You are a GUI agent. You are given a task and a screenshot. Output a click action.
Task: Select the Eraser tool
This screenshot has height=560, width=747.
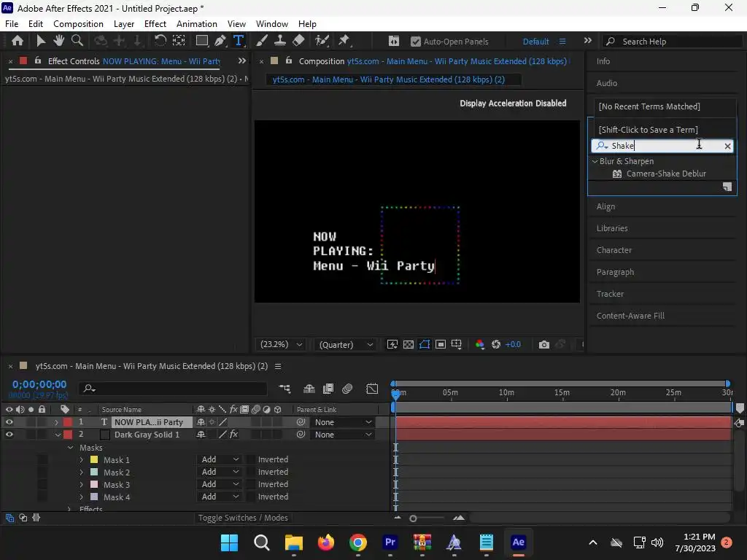tap(298, 41)
